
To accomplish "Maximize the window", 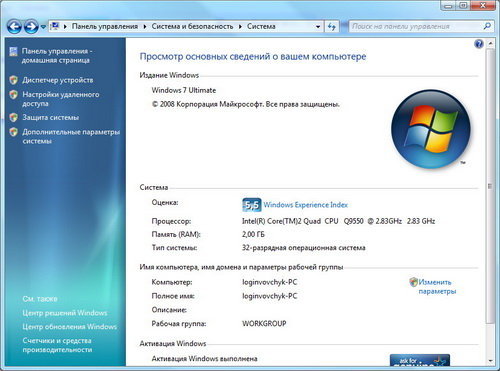I will pos(463,6).
